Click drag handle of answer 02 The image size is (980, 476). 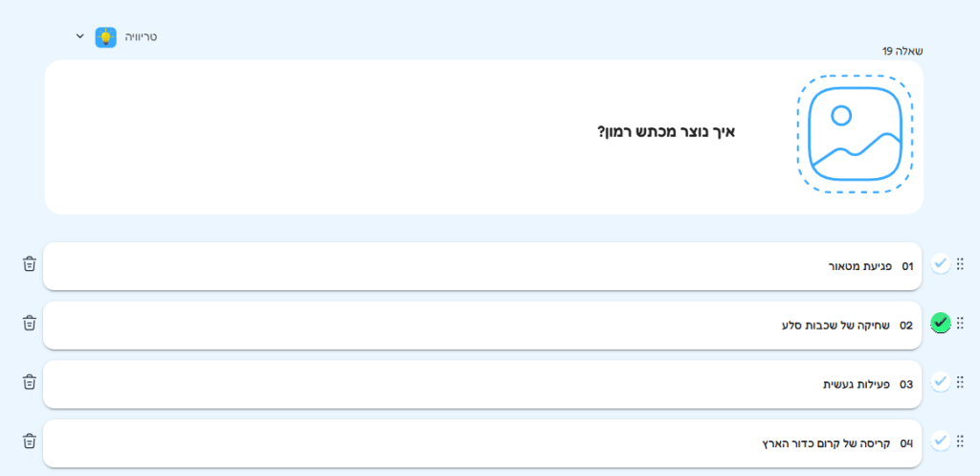tap(960, 324)
